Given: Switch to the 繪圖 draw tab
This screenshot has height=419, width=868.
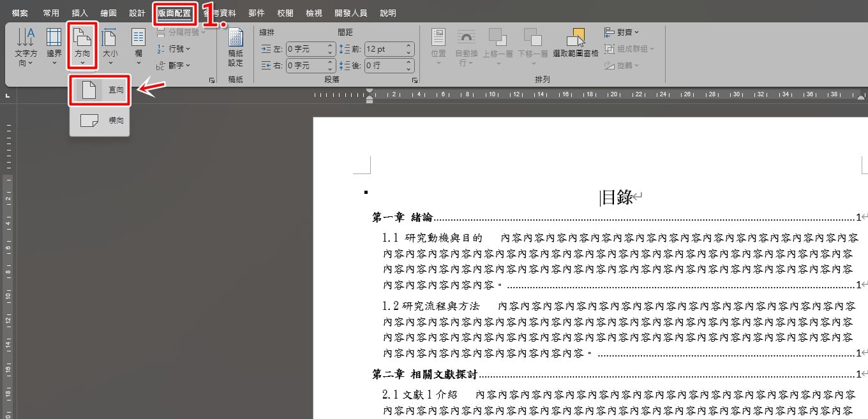Looking at the screenshot, I should coord(108,13).
